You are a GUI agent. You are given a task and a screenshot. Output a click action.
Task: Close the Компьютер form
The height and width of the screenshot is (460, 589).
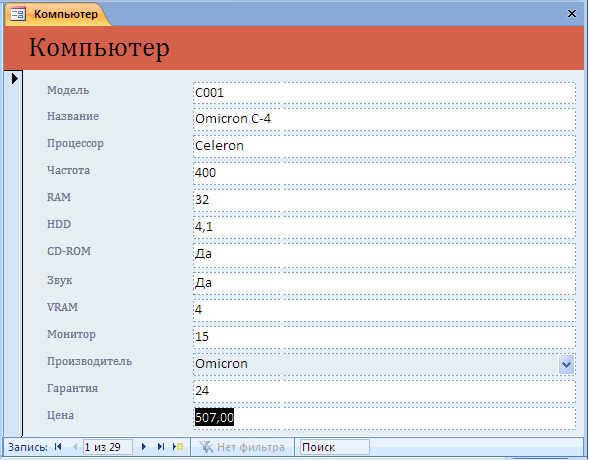572,14
